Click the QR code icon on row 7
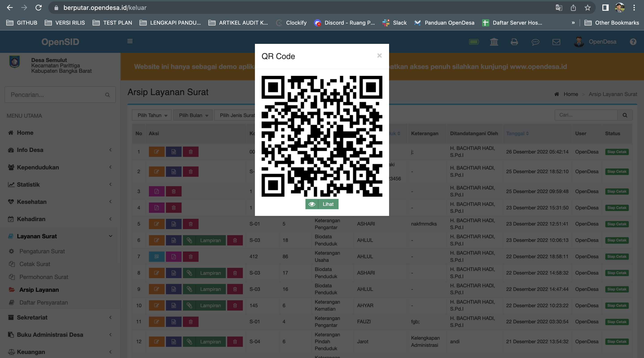The height and width of the screenshot is (358, 644). (x=157, y=256)
